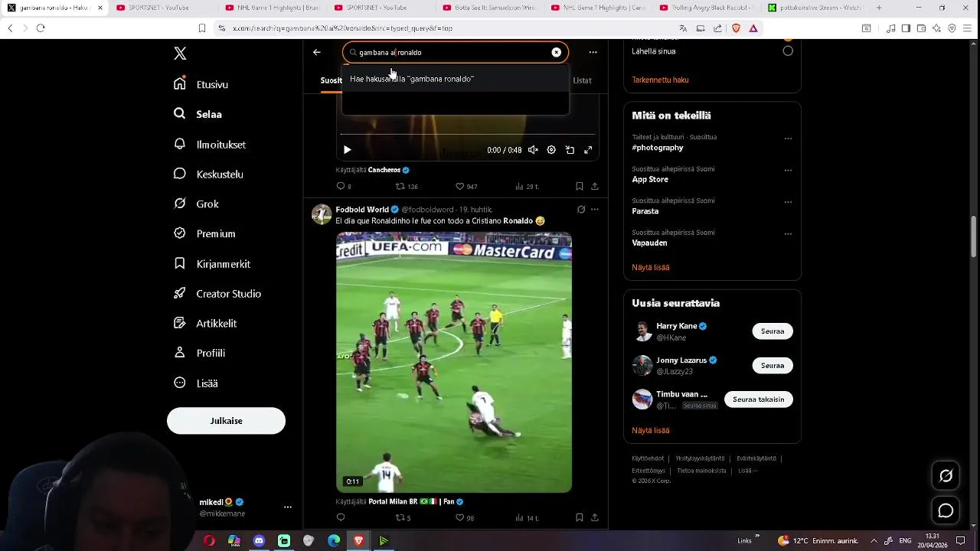Open Tarkennettu haku advanced search
980x551 pixels.
click(x=660, y=80)
